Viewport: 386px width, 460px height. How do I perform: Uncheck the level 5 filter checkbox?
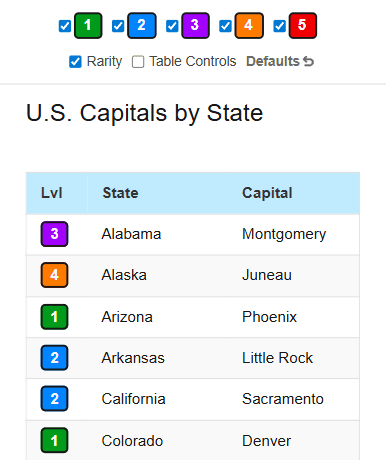(279, 26)
